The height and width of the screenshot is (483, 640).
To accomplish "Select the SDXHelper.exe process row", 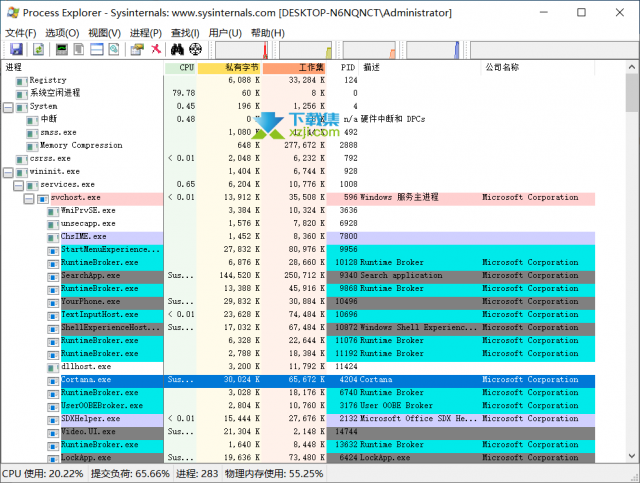I will click(298, 419).
